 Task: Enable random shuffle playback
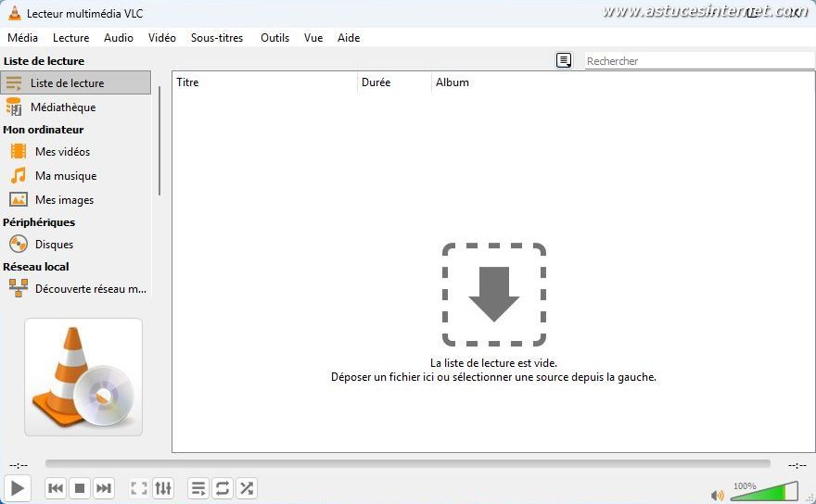click(x=247, y=488)
